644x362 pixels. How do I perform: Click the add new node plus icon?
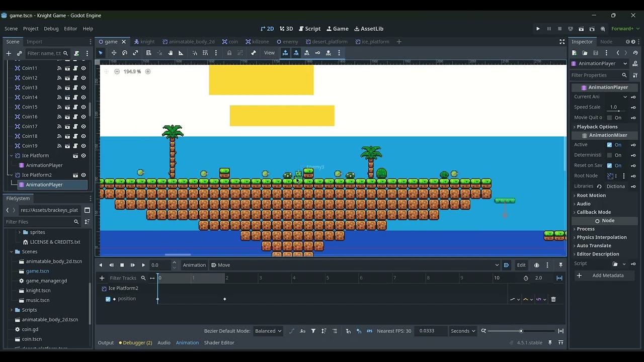point(9,53)
